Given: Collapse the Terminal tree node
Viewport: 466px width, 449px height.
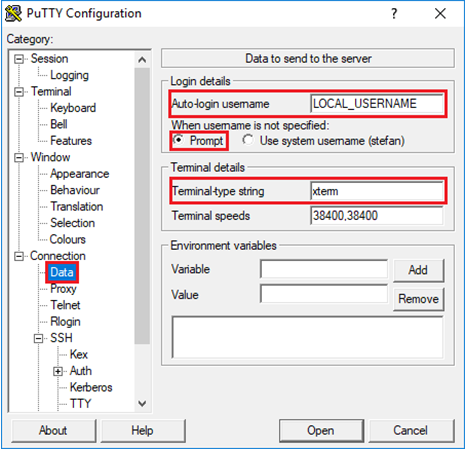Looking at the screenshot, I should coord(19,92).
